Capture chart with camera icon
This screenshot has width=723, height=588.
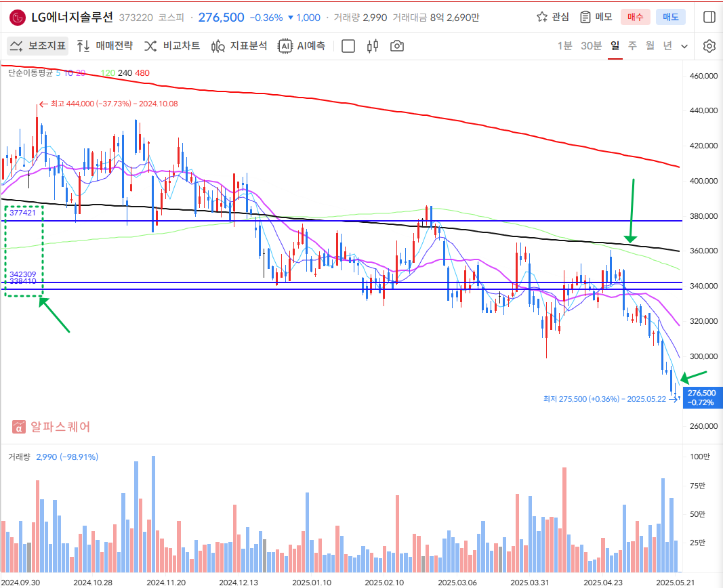(397, 46)
